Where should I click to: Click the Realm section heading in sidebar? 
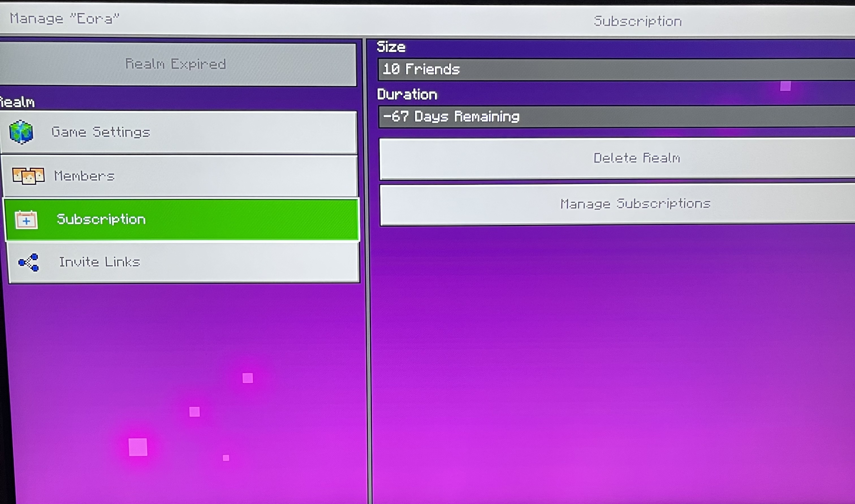coord(18,102)
